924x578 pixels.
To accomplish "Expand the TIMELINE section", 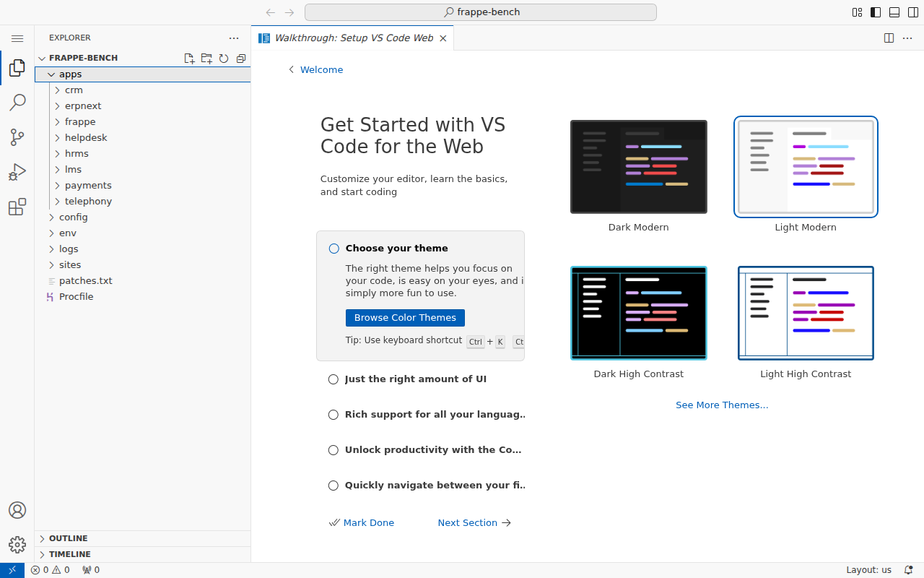I will [143, 555].
